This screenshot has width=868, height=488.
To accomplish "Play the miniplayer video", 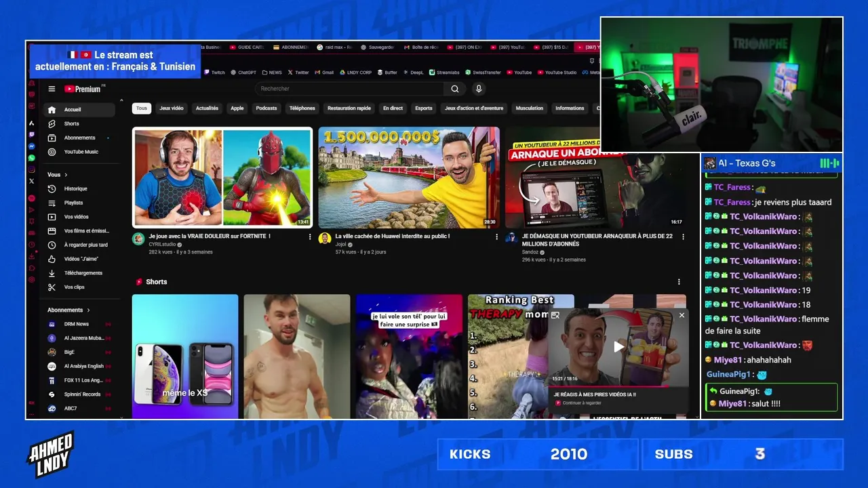I will [618, 347].
